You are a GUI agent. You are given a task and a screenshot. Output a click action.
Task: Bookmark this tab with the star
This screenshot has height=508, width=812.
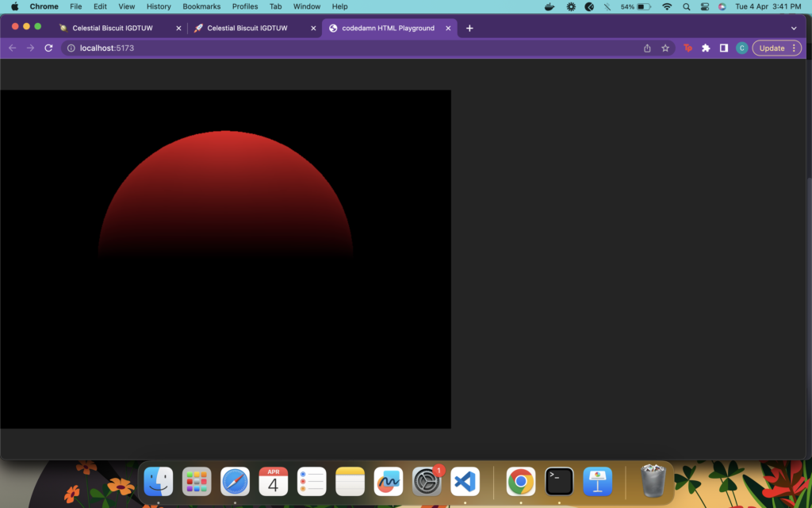tap(665, 48)
